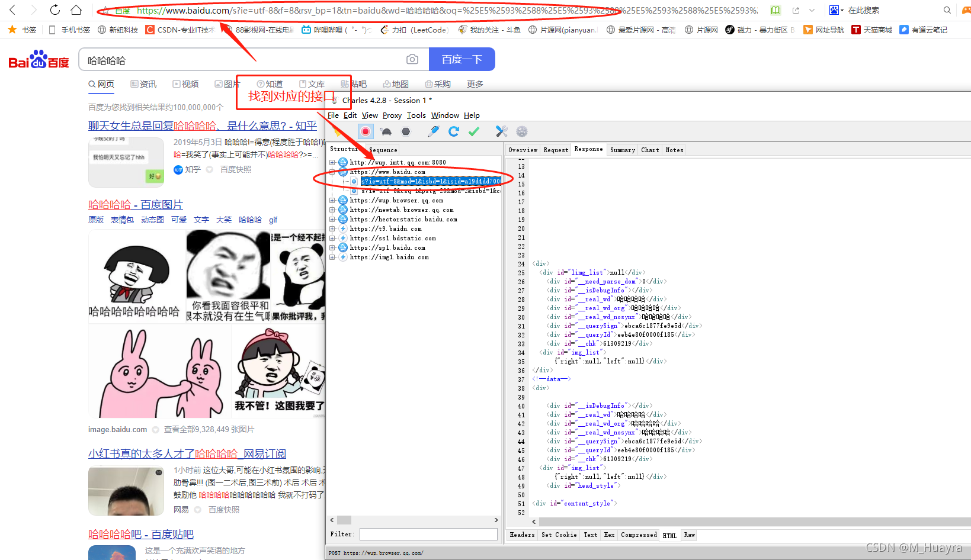The width and height of the screenshot is (971, 560).
Task: Open the Charles Tools menu
Action: click(416, 115)
